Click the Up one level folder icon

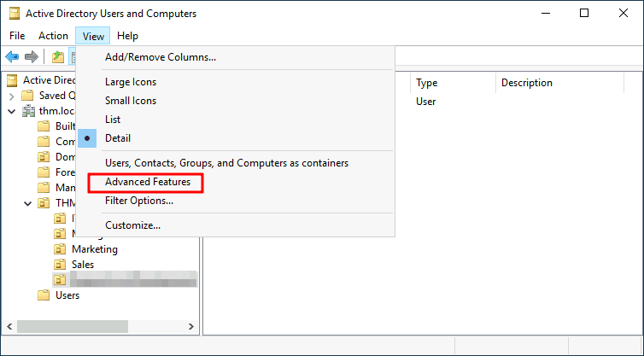click(x=57, y=57)
